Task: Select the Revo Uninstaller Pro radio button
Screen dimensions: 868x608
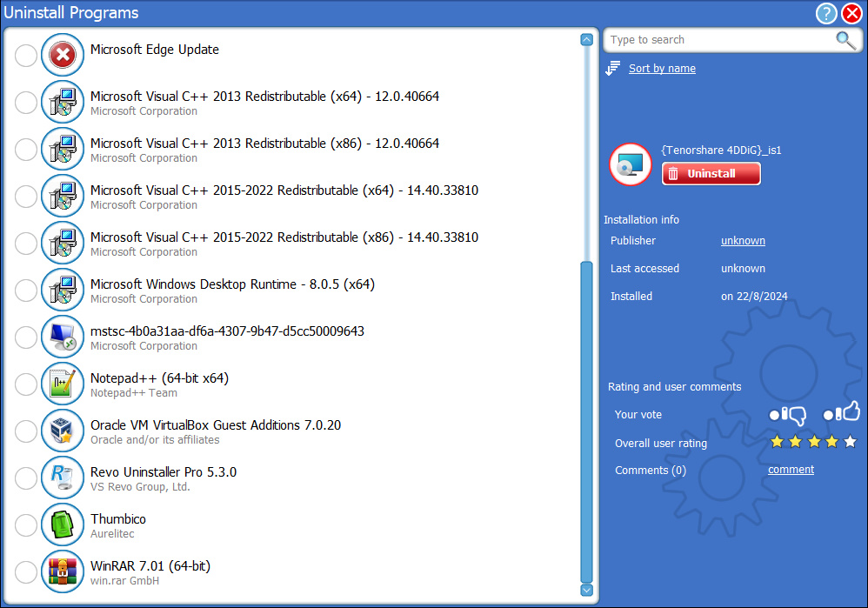Action: [26, 478]
